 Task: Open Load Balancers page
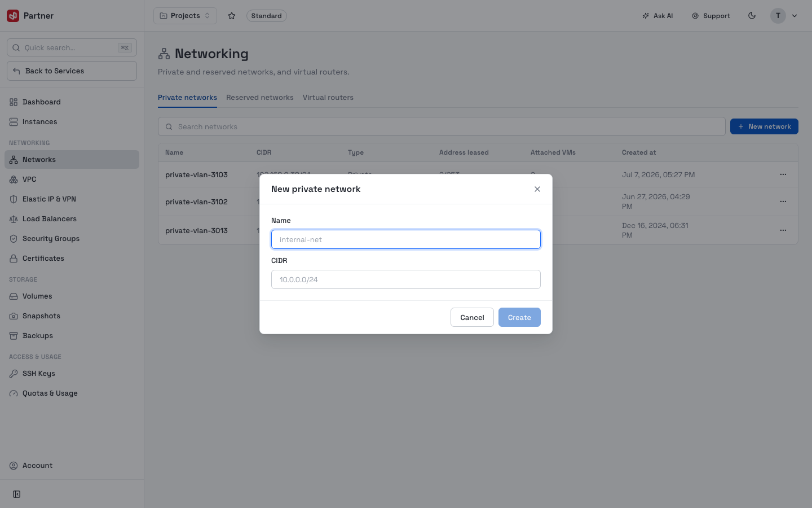click(x=72, y=219)
